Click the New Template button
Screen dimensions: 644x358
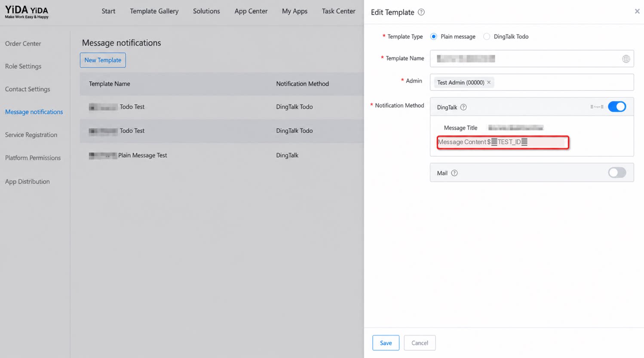(x=103, y=60)
